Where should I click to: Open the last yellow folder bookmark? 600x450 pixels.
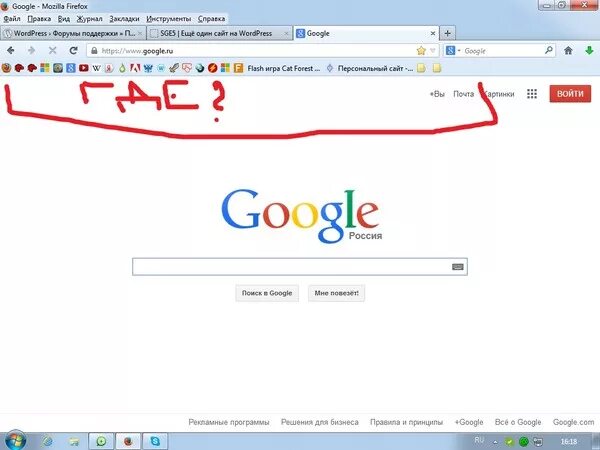[x=437, y=68]
